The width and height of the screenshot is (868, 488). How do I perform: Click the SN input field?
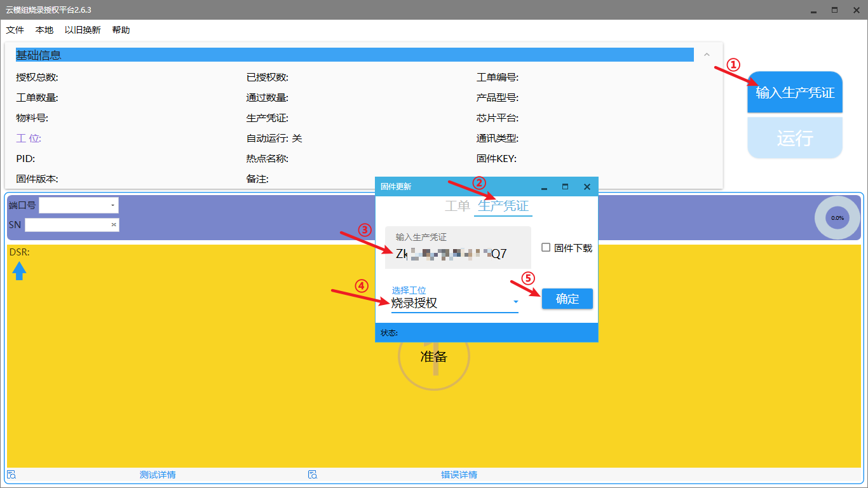(72, 224)
